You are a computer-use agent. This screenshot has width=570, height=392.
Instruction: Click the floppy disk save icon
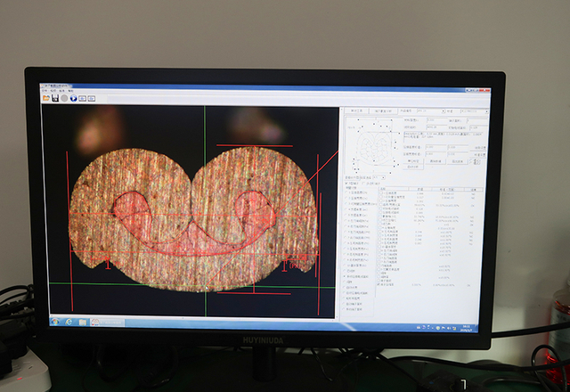click(55, 99)
